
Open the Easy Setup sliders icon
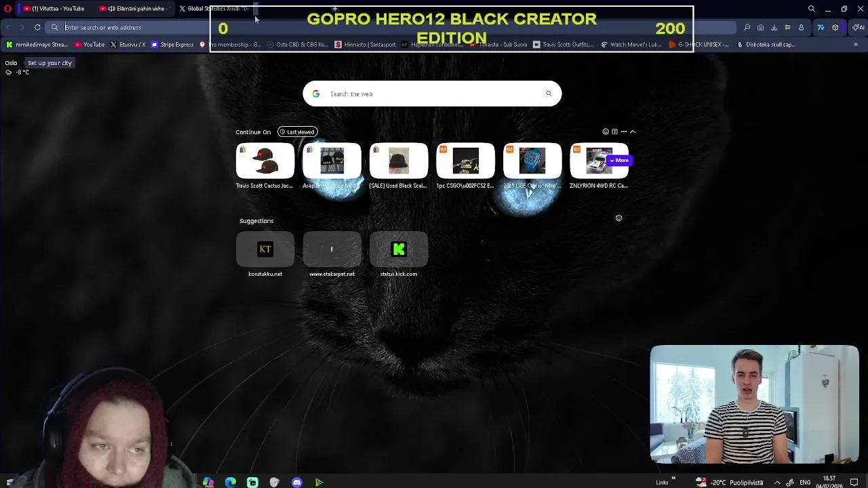(x=787, y=27)
